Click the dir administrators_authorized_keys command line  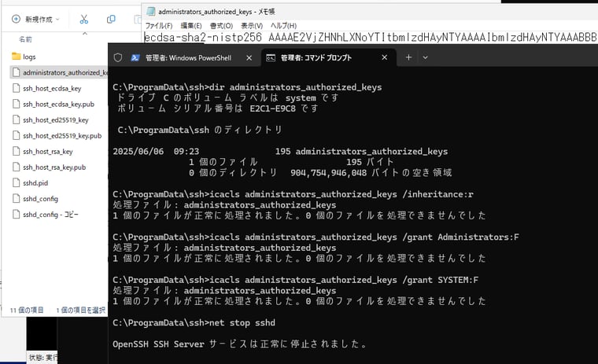247,87
